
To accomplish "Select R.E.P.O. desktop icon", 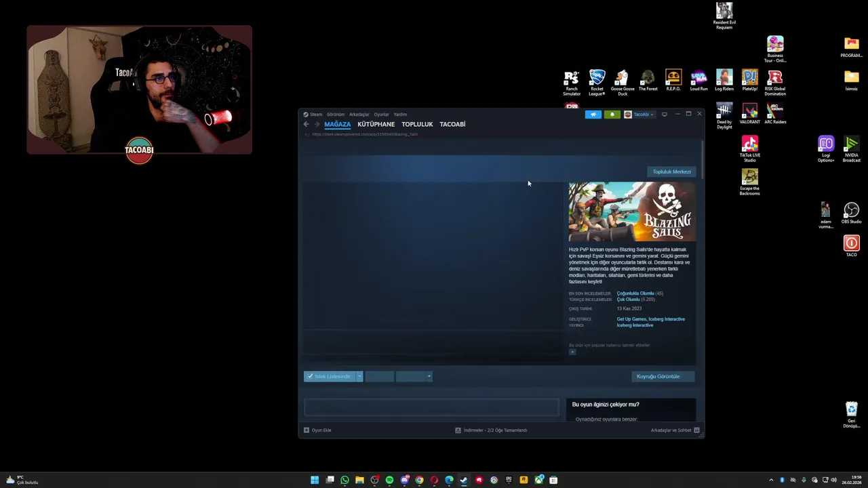I will click(x=673, y=81).
